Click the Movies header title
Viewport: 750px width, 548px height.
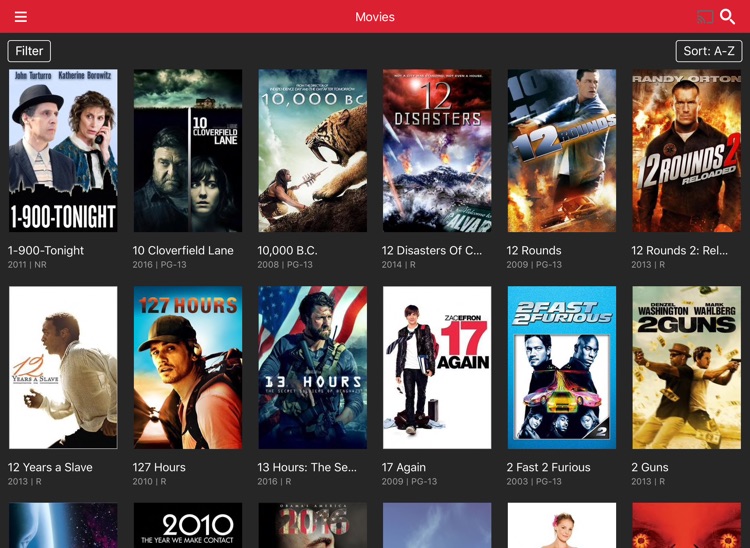tap(375, 17)
